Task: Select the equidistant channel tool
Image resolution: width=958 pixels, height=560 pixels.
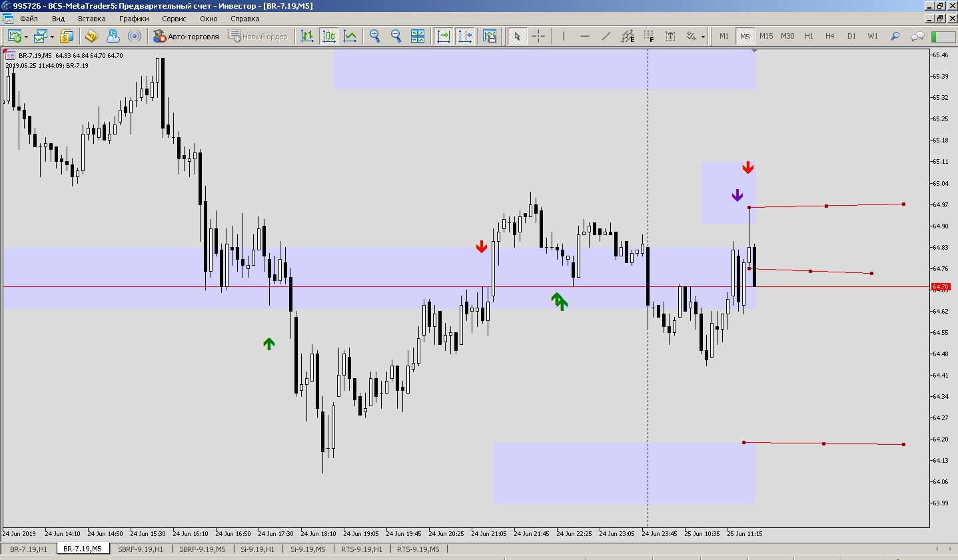Action: coord(627,36)
